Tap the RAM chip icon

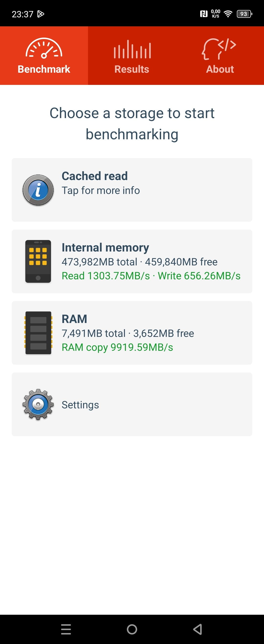[x=38, y=333]
